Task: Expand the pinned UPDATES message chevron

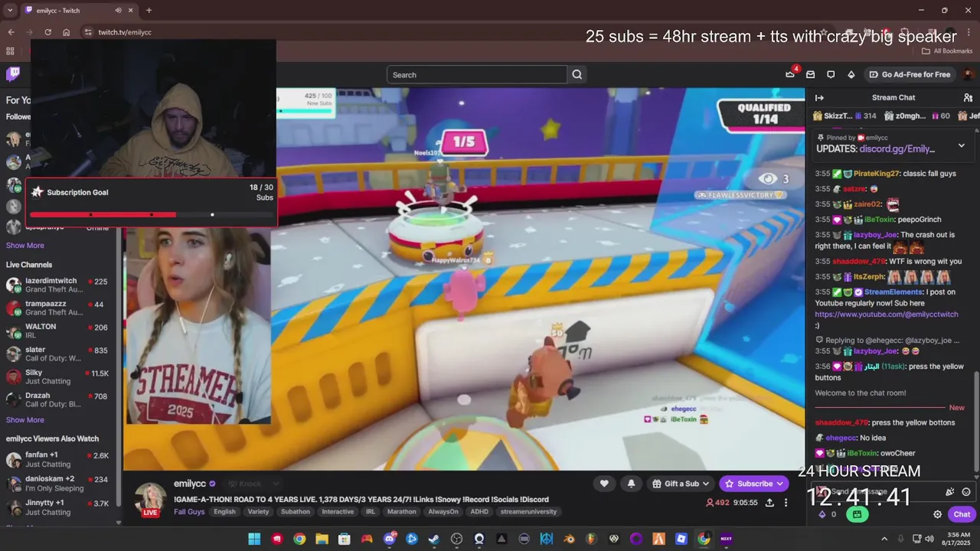Action: pos(962,145)
